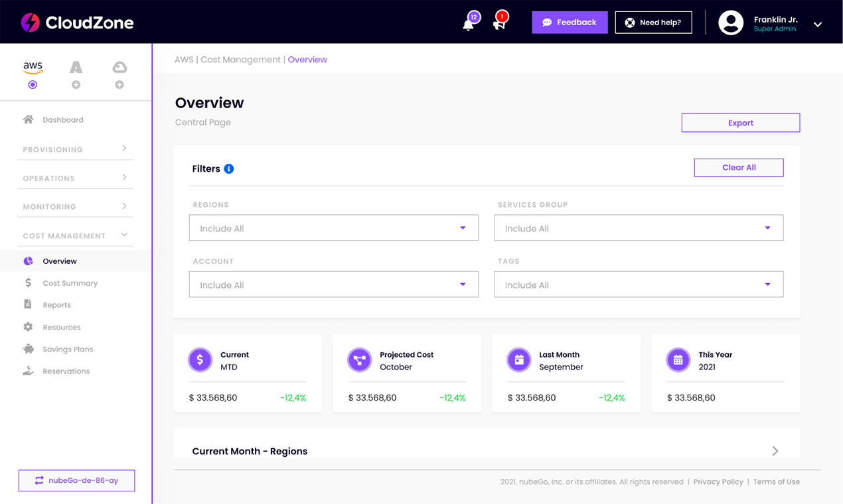This screenshot has height=504, width=843.
Task: Expand the Monitoring section
Action: point(75,206)
